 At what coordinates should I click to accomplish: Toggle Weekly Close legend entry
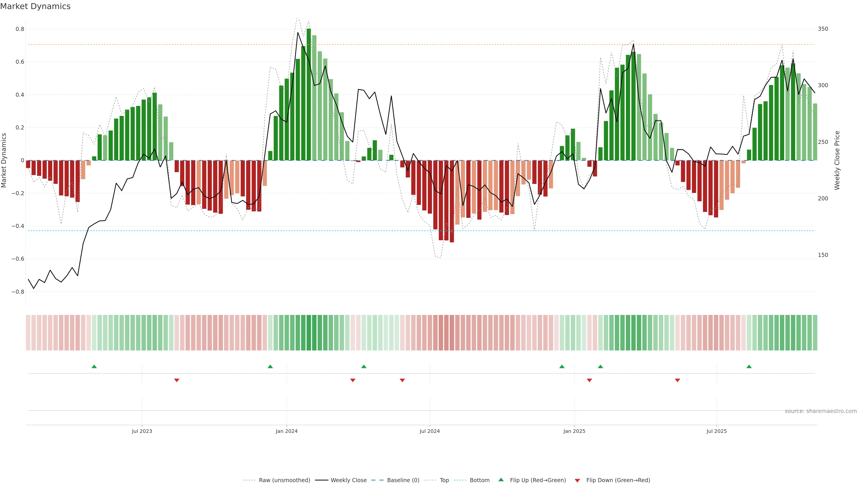click(348, 480)
